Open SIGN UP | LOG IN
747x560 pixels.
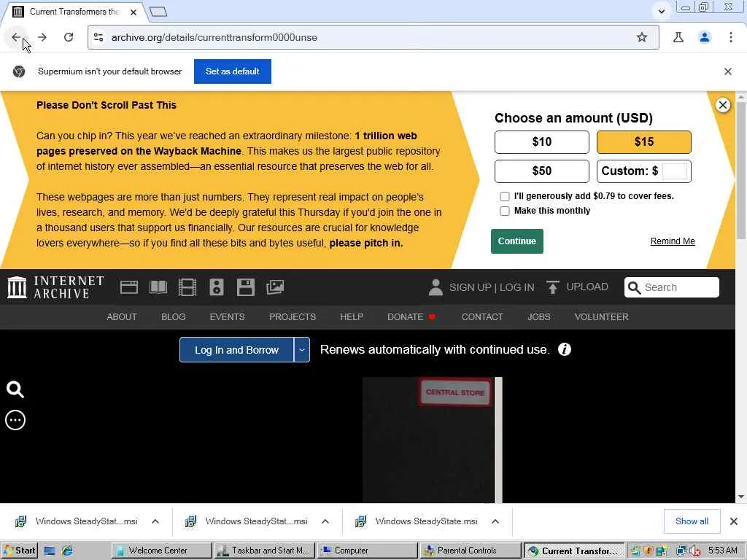(x=492, y=287)
